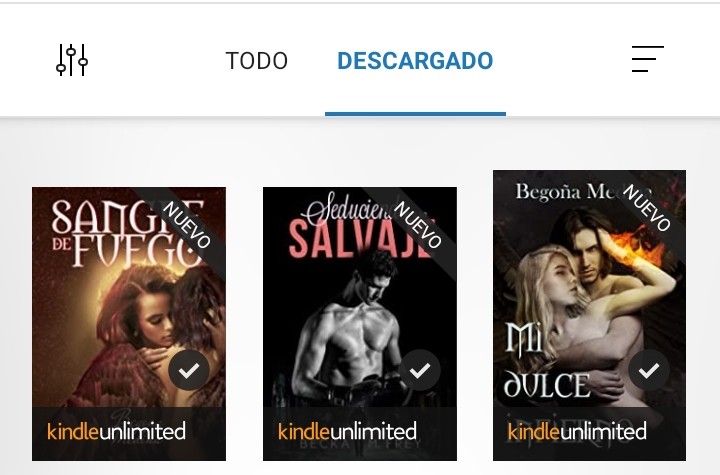Open the Sangre de Fuego book cover

(x=129, y=324)
